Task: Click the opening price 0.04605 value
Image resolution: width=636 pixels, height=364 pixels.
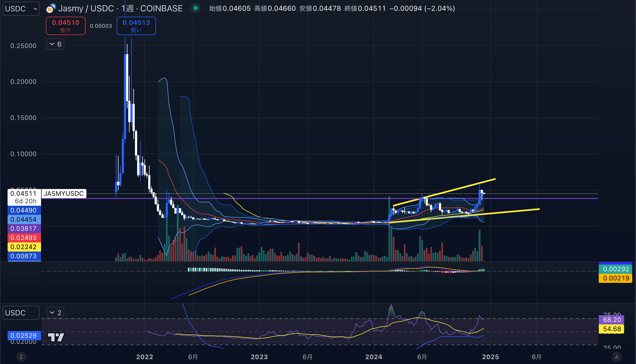Action: (x=237, y=8)
